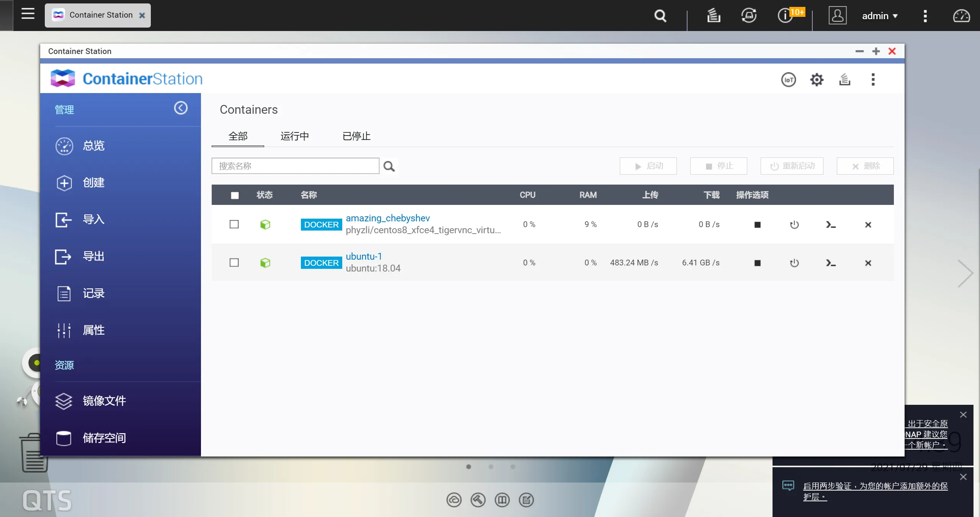Screen dimensions: 980x517
Task: Switch to the 已停止 tab
Action: pos(356,136)
